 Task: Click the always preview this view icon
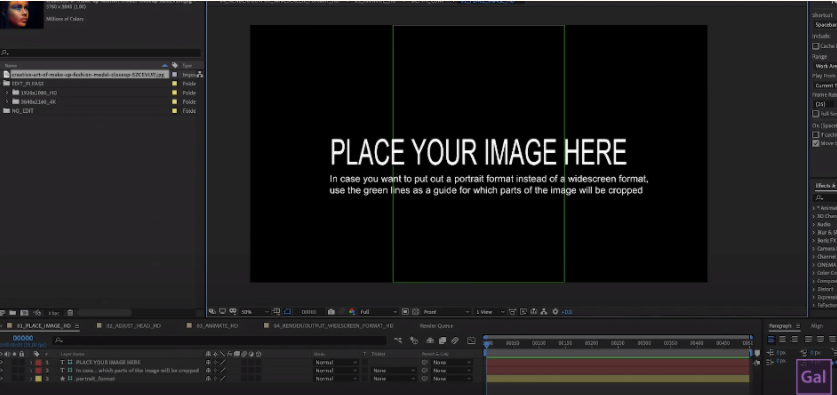pos(212,312)
